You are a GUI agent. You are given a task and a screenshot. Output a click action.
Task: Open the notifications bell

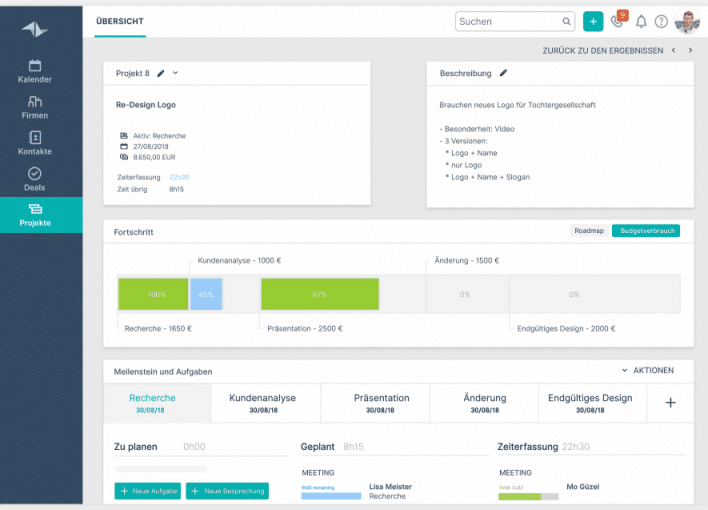[641, 22]
